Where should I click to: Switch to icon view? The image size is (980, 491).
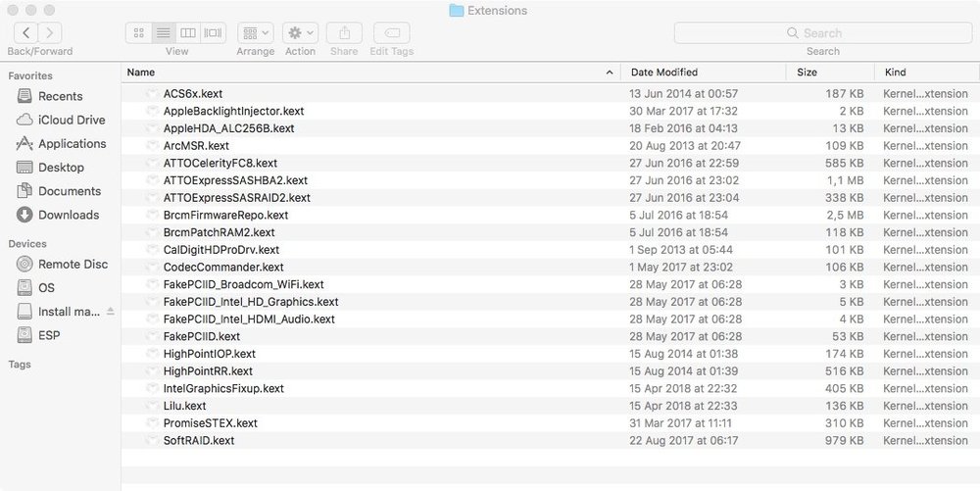point(139,33)
